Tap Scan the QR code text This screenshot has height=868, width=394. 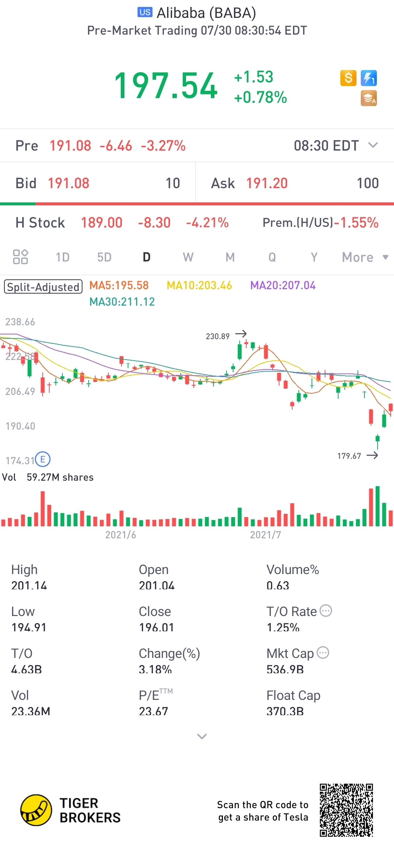tap(263, 811)
